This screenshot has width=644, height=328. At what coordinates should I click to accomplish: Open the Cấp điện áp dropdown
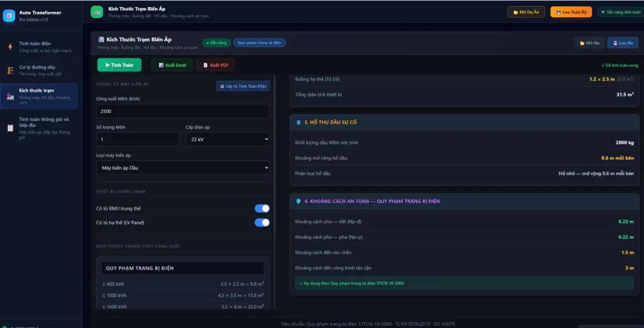(x=228, y=139)
